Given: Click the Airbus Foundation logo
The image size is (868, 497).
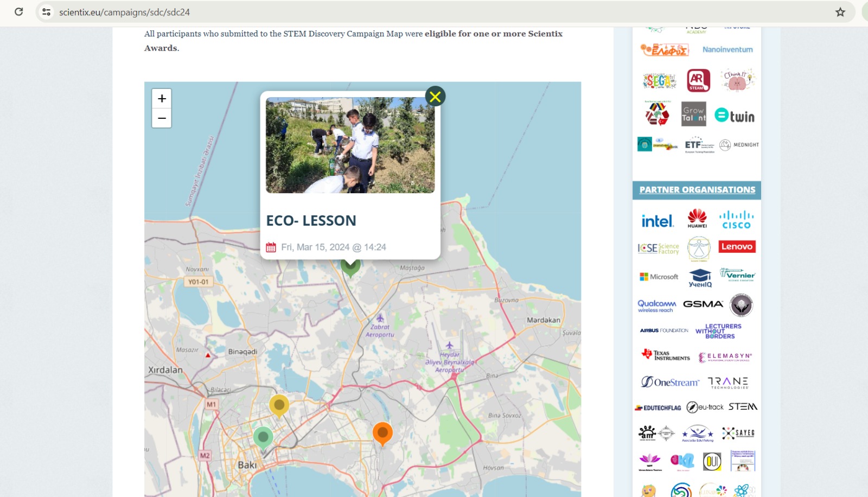Looking at the screenshot, I should (x=664, y=330).
